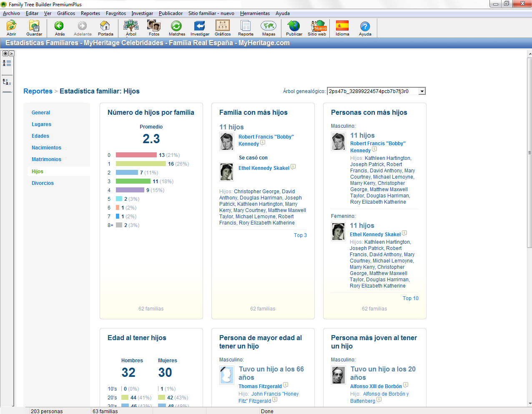
Task: Click the Publicar toolbar icon
Action: 294,28
